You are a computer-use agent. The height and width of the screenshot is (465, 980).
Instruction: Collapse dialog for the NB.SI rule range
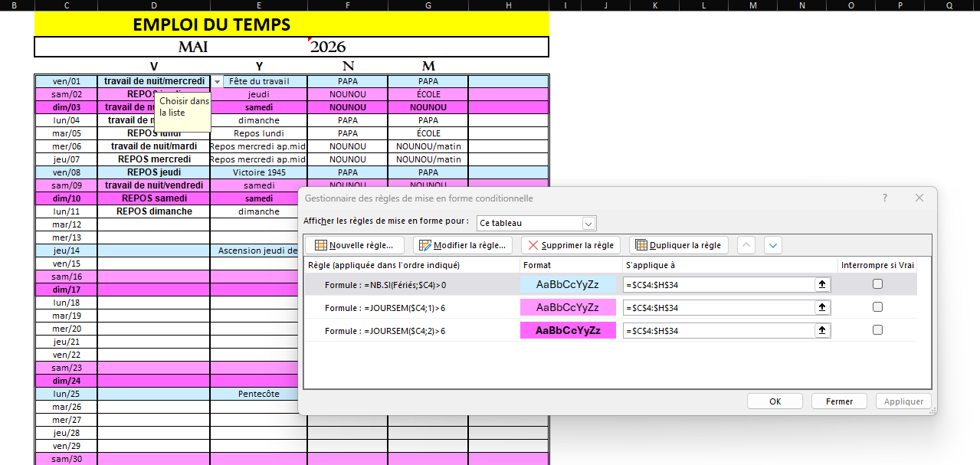(823, 284)
